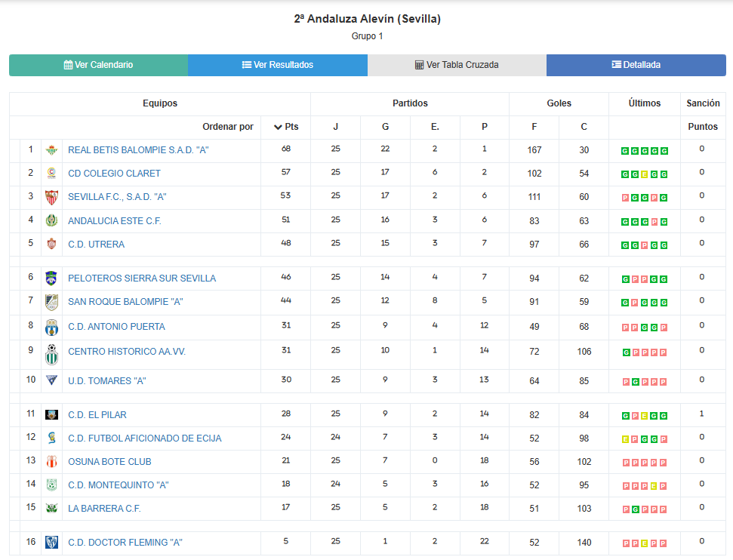Screen dimensions: 733x560
Task: Open C.D. DOCTOR FLEMING "A" team link
Action: click(x=125, y=542)
